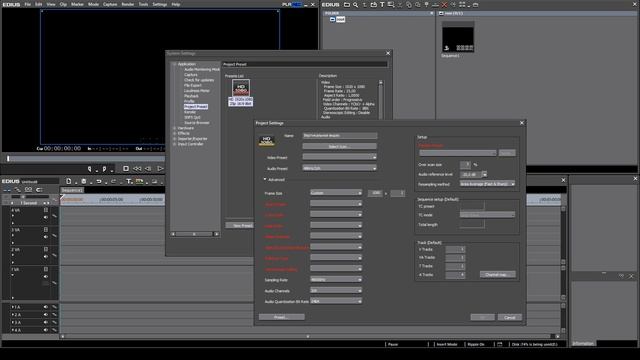Click the timeline scale slider

click(x=23, y=197)
